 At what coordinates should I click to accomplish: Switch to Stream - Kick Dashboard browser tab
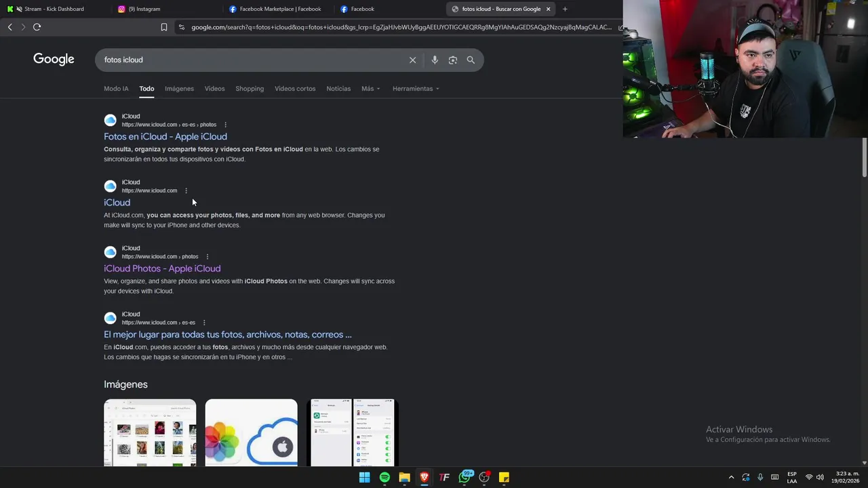tap(54, 9)
